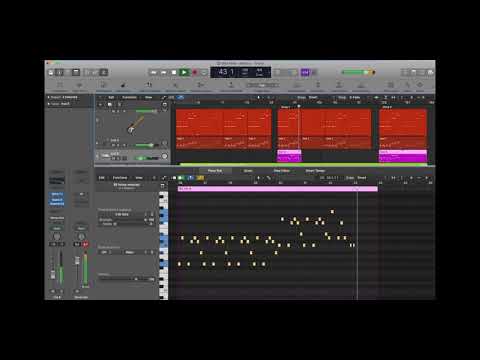The image size is (480, 360).
Task: Click the first blue plug-in slot on channel strip
Action: click(57, 194)
